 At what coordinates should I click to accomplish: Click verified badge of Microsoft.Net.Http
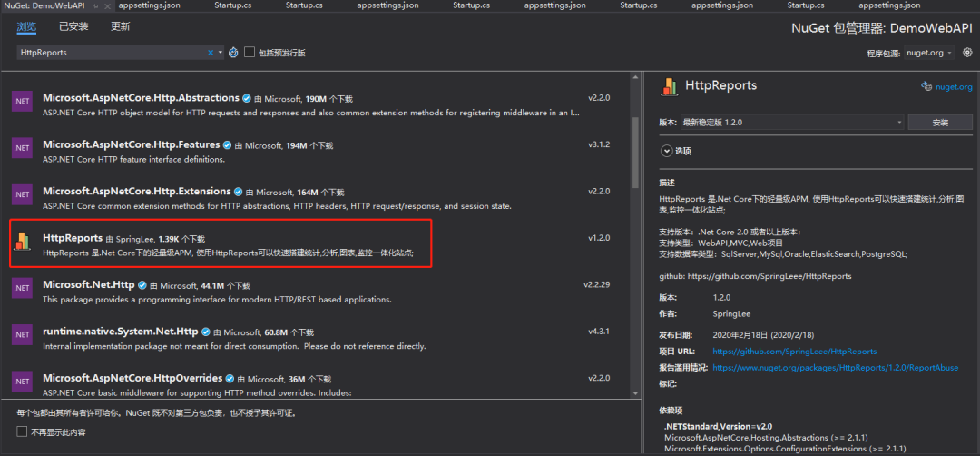(142, 285)
